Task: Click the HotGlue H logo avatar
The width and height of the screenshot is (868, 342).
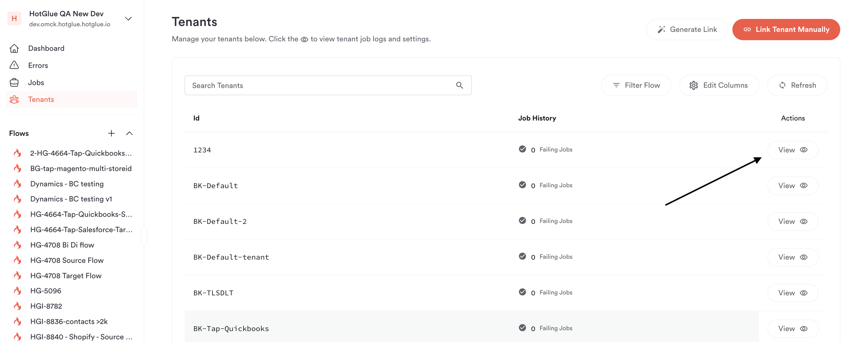Action: pyautogui.click(x=14, y=19)
